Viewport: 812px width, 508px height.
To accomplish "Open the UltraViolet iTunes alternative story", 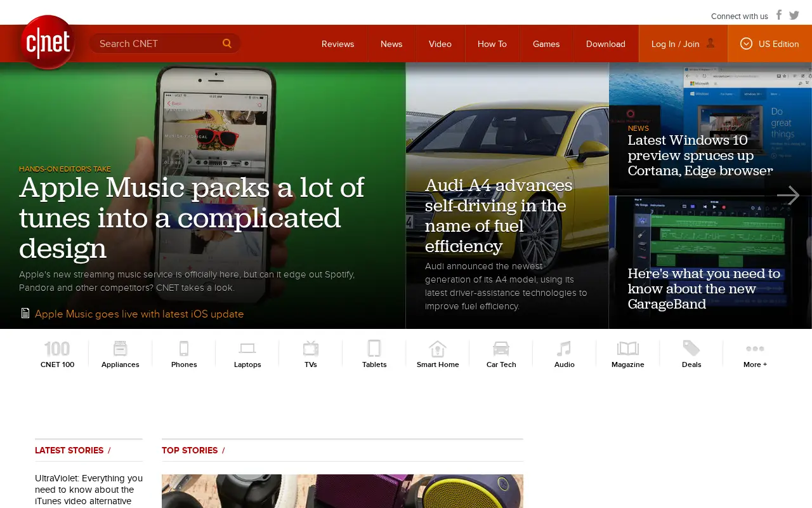I will click(x=89, y=490).
